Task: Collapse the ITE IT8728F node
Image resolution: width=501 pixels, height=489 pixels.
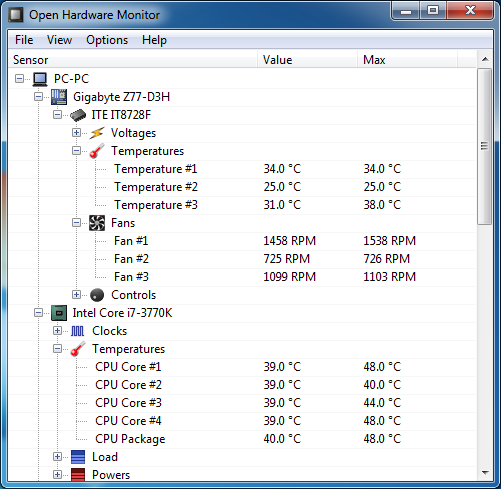Action: coord(57,115)
